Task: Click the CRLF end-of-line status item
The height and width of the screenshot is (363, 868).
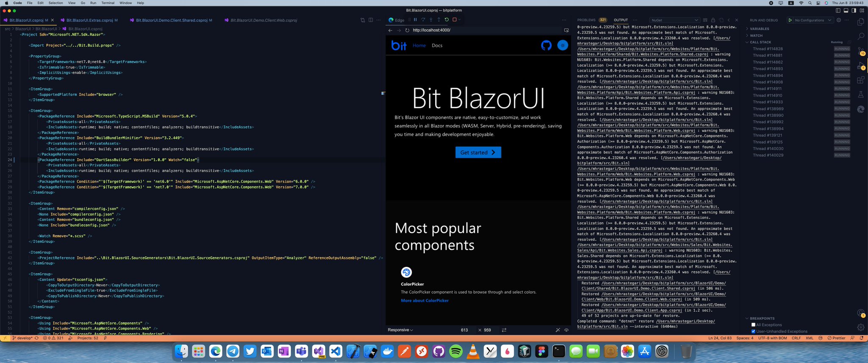Action: (x=796, y=338)
